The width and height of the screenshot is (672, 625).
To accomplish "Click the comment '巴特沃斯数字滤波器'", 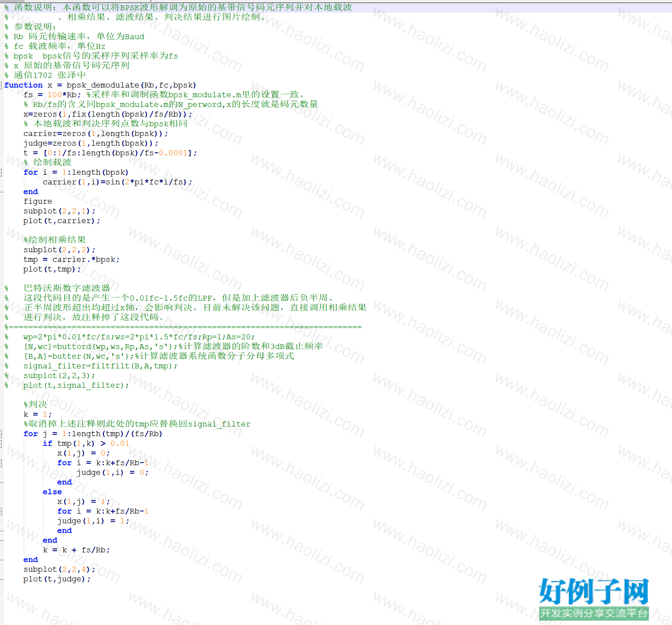I will (x=67, y=288).
